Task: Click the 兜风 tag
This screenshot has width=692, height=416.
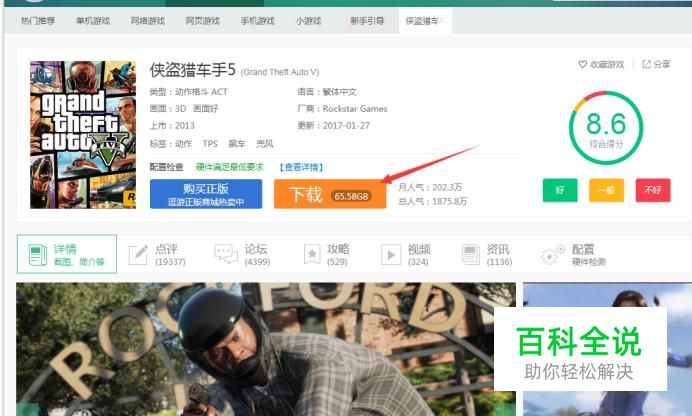Action: pyautogui.click(x=264, y=144)
